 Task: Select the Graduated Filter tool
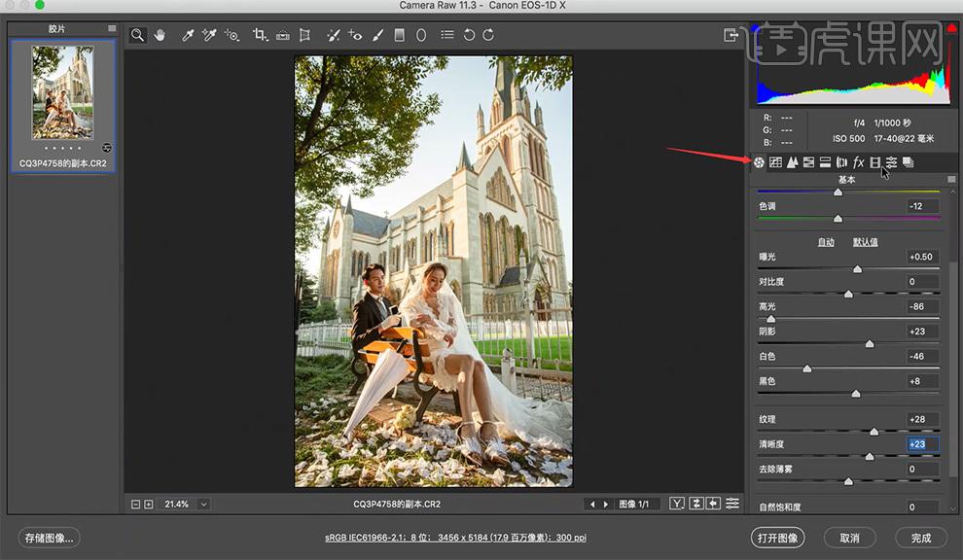[399, 35]
